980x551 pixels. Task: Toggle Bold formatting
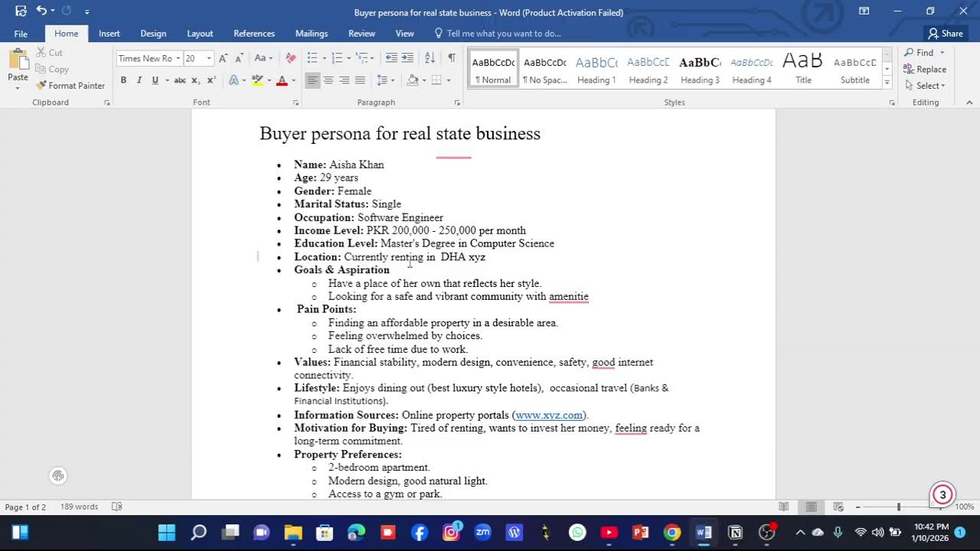coord(123,80)
